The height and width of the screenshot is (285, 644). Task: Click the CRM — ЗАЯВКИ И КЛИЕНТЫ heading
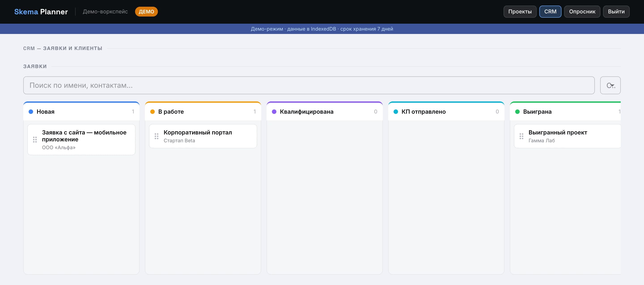click(63, 48)
